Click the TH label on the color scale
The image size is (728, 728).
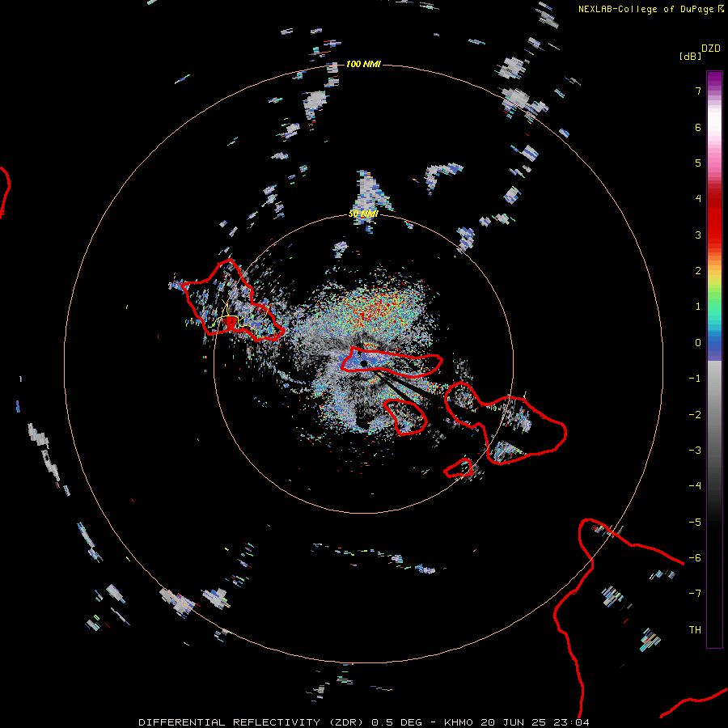point(695,630)
